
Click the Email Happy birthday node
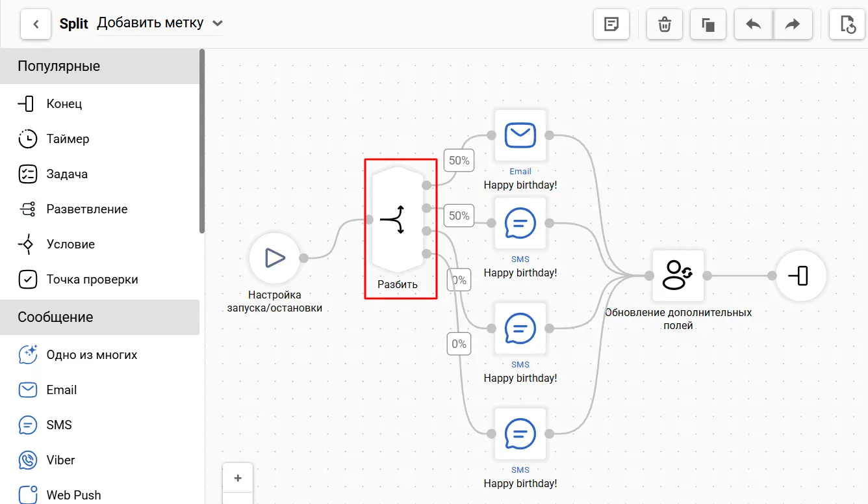pos(520,135)
